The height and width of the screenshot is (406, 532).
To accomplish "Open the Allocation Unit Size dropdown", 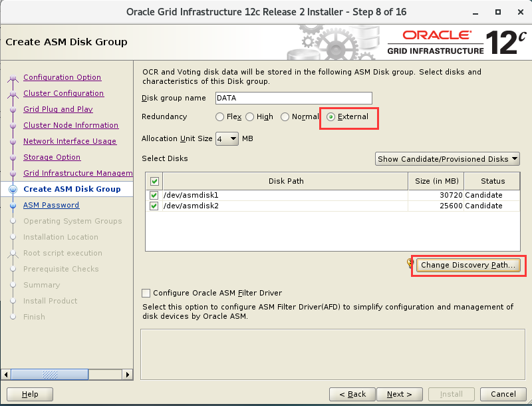I will (x=227, y=138).
